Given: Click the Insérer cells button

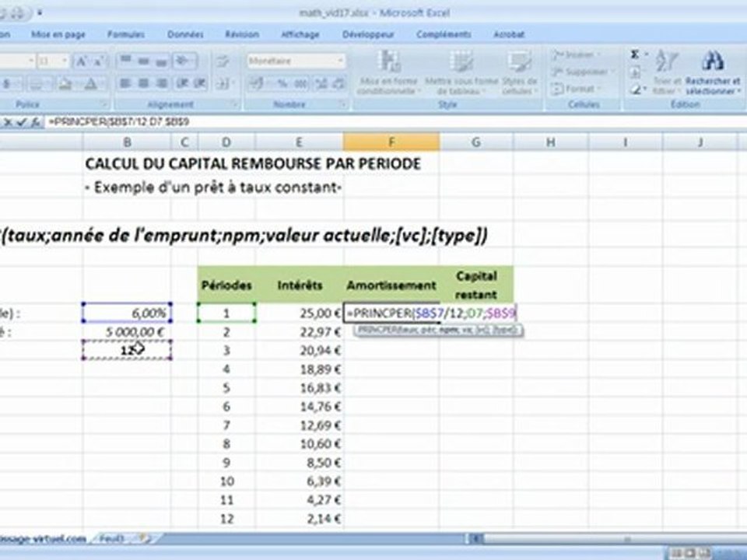Looking at the screenshot, I should coord(576,54).
